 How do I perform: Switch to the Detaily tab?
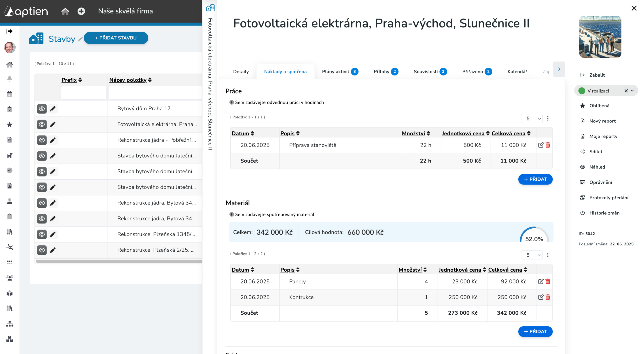tap(241, 72)
